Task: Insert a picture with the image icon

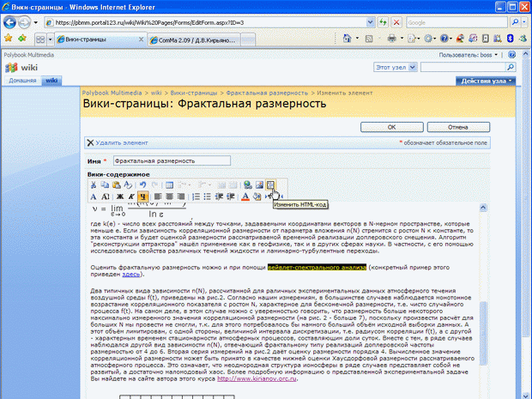Action: (x=259, y=184)
